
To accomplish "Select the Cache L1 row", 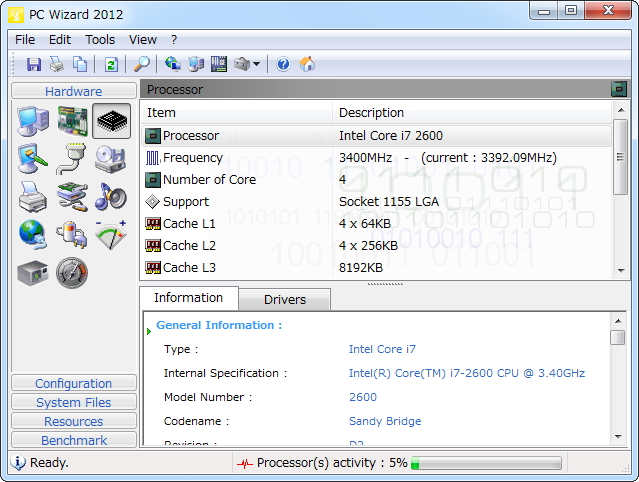I will [377, 224].
